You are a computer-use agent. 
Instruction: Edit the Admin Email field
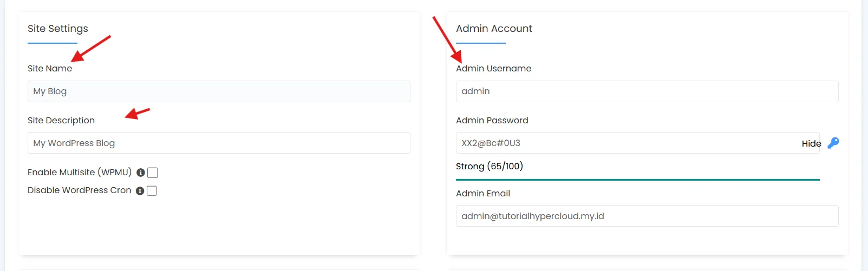click(647, 216)
